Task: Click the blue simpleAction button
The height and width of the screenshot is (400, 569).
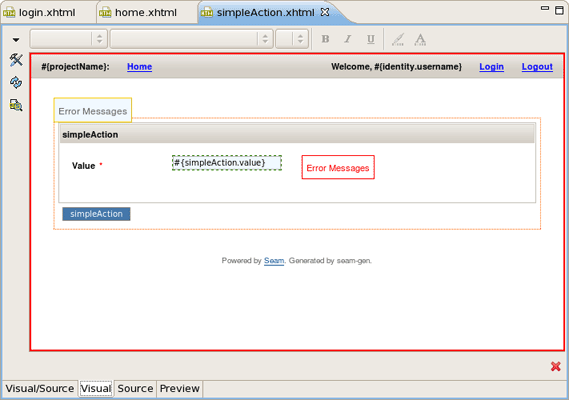Action: pyautogui.click(x=96, y=214)
